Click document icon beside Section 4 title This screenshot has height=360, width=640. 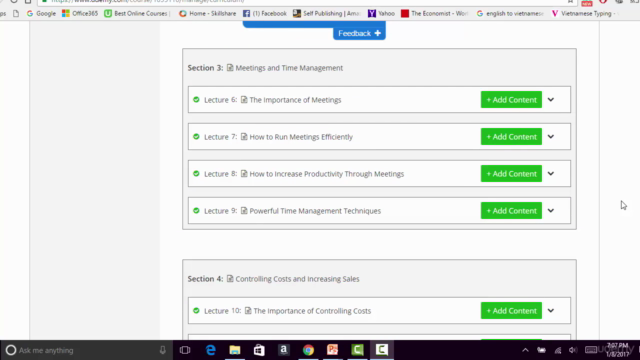click(230, 278)
